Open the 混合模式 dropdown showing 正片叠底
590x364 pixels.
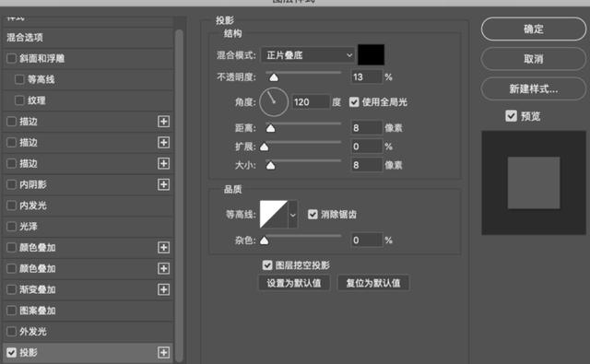[308, 55]
